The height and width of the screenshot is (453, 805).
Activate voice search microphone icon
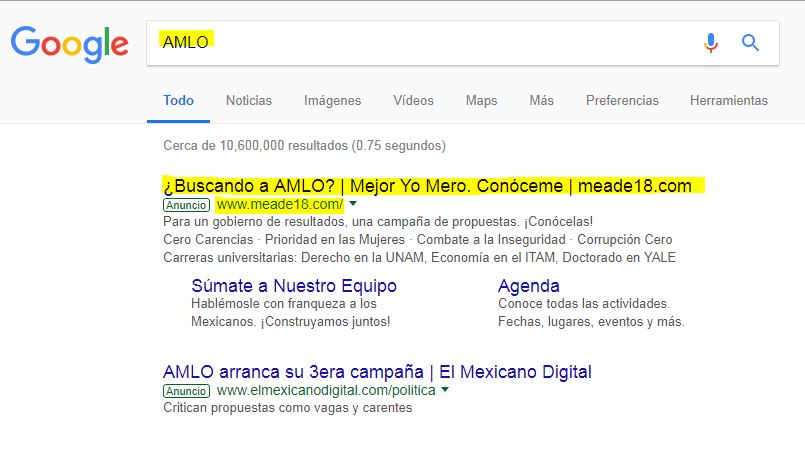(711, 43)
